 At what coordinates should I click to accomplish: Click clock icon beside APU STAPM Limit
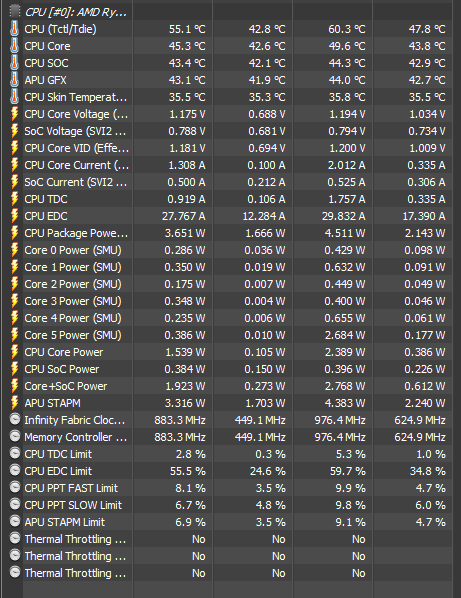coord(15,521)
